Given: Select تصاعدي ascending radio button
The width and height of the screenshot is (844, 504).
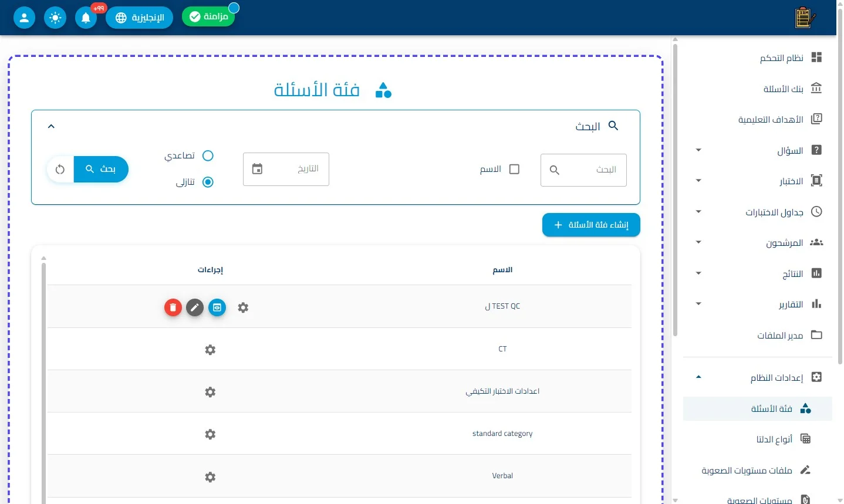Looking at the screenshot, I should pos(208,155).
